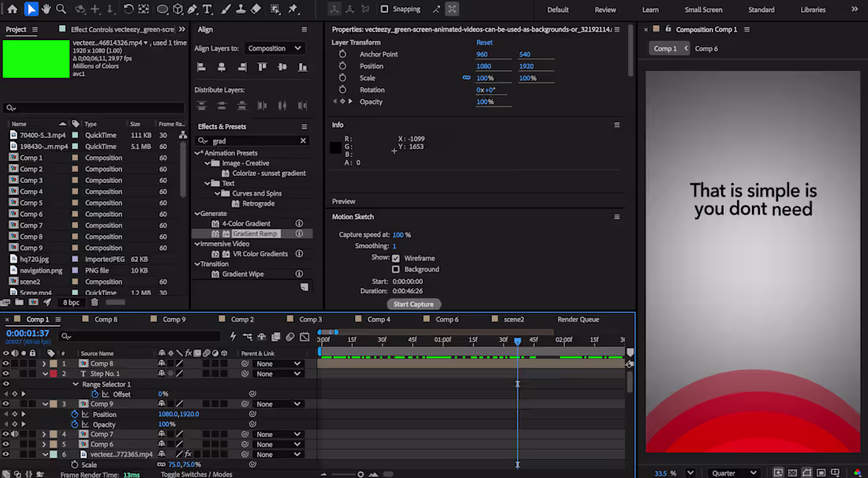The image size is (868, 478).
Task: Select the Puppet Pin tool
Action: pyautogui.click(x=294, y=9)
